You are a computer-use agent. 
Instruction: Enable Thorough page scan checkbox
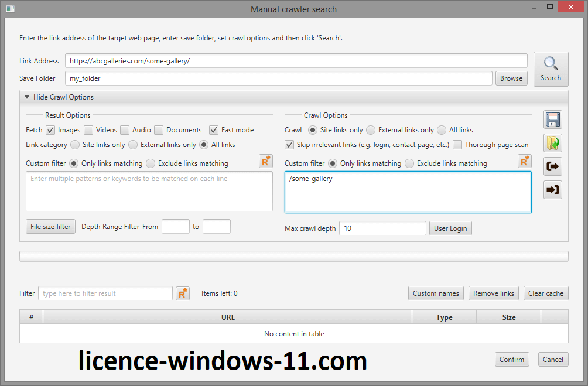pyautogui.click(x=457, y=145)
